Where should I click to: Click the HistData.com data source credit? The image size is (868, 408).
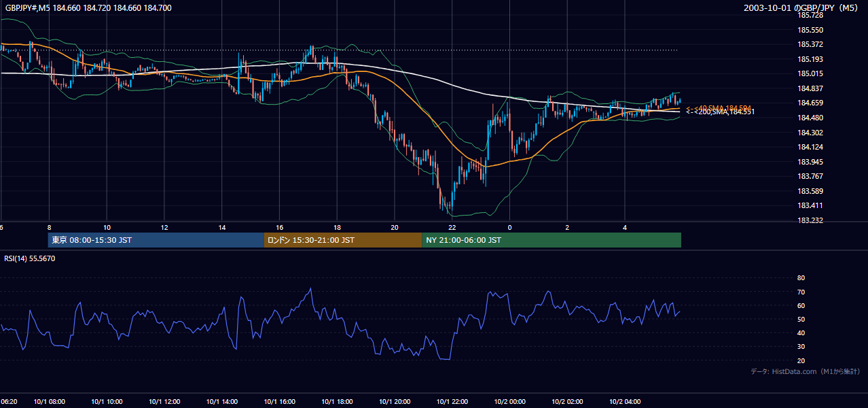pos(806,371)
